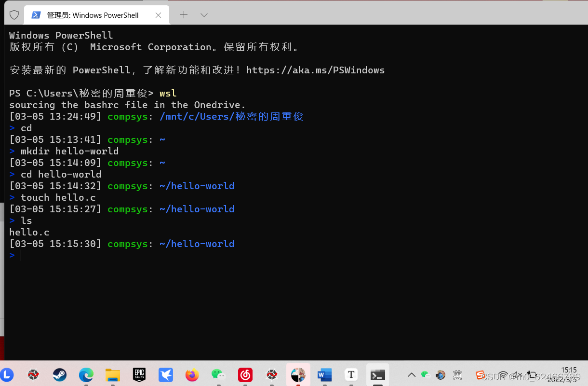
Task: Open the Epic Games Launcher
Action: pos(139,374)
